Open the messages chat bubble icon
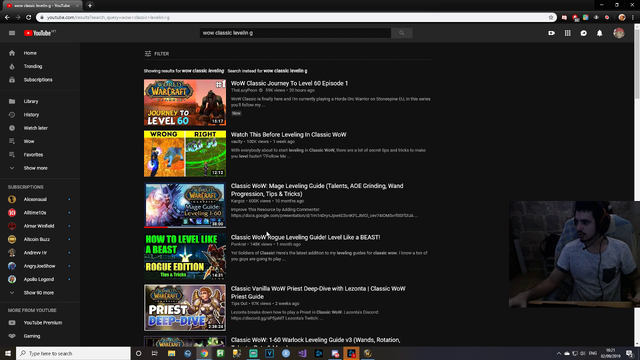The image size is (640, 360). click(584, 33)
